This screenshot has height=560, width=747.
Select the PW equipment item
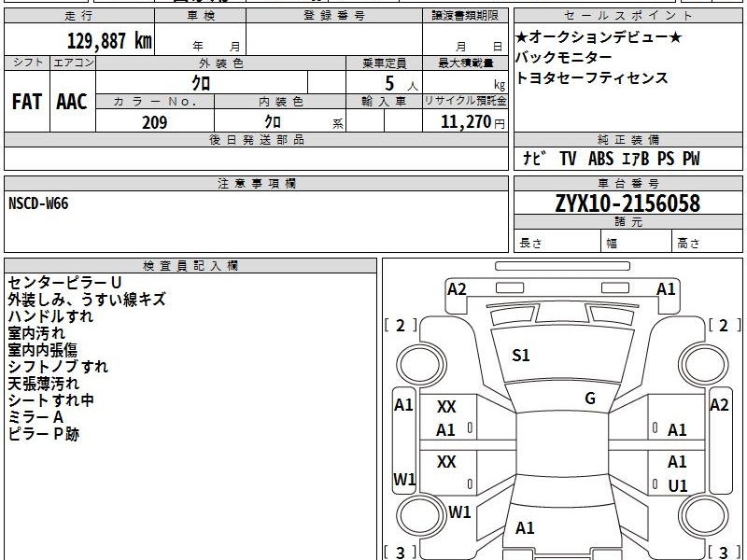pyautogui.click(x=691, y=158)
